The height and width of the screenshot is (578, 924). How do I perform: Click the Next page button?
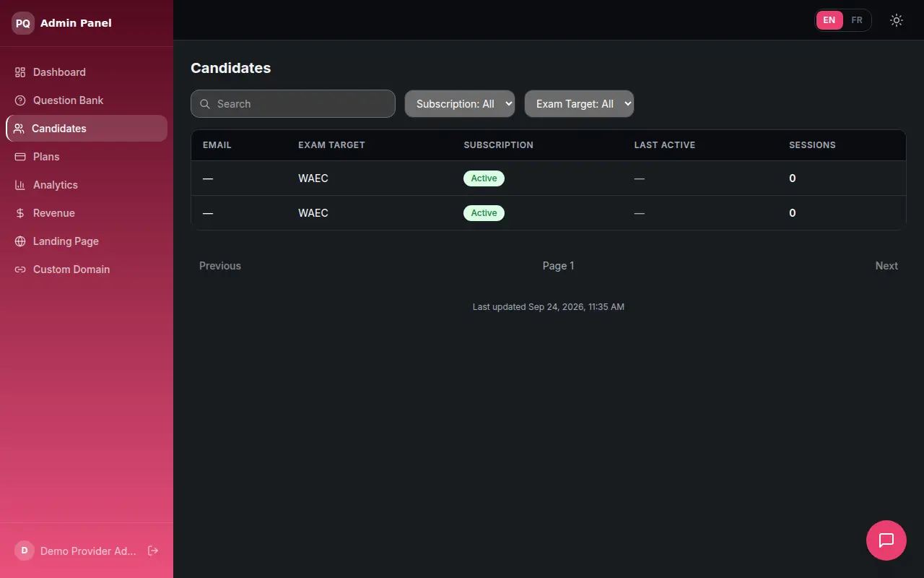click(x=886, y=266)
